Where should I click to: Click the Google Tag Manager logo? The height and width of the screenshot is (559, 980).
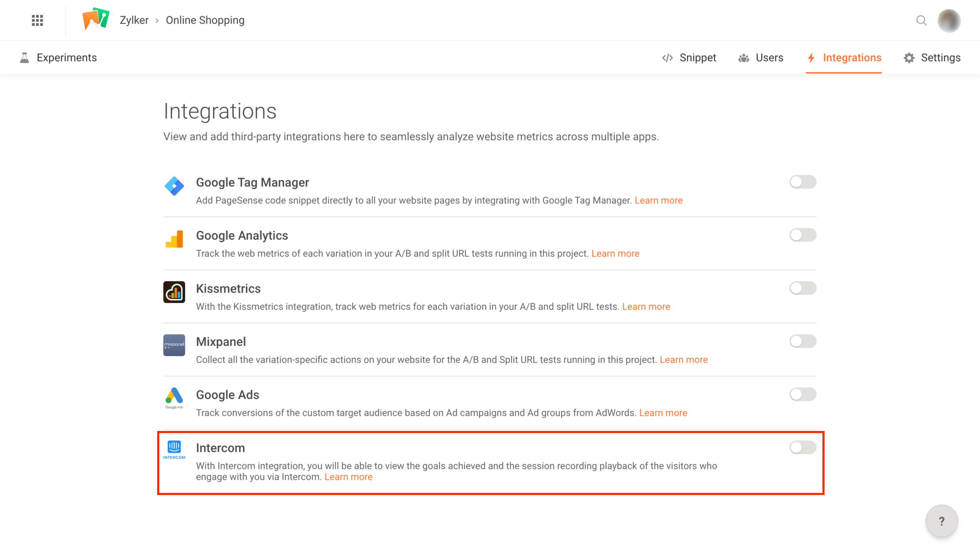click(174, 186)
